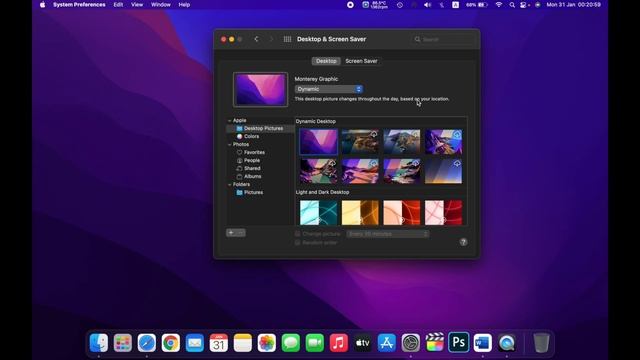Image resolution: width=640 pixels, height=360 pixels.
Task: Open FaceTime from the Dock
Action: 315,342
